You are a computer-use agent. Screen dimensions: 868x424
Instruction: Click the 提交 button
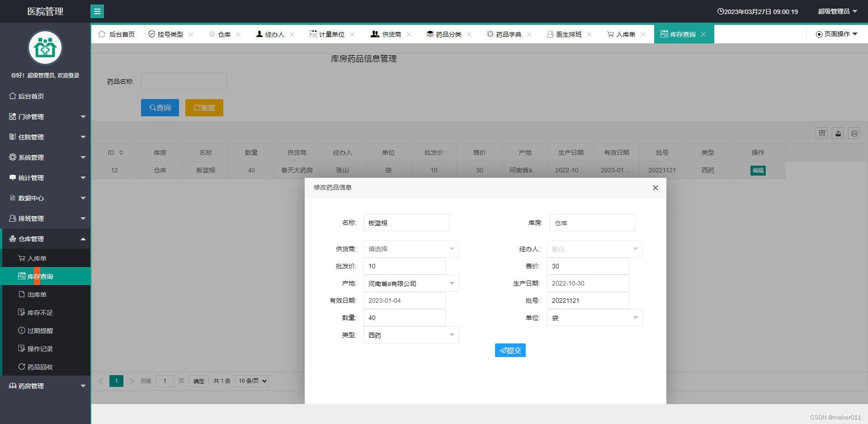tap(510, 350)
